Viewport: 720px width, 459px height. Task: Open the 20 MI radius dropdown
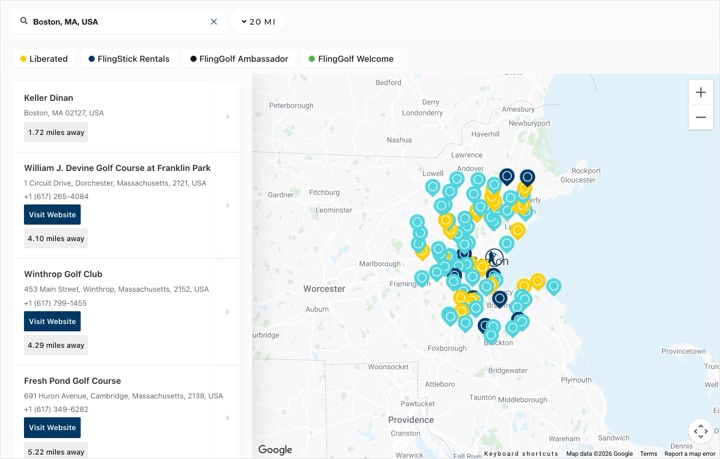pyautogui.click(x=258, y=22)
